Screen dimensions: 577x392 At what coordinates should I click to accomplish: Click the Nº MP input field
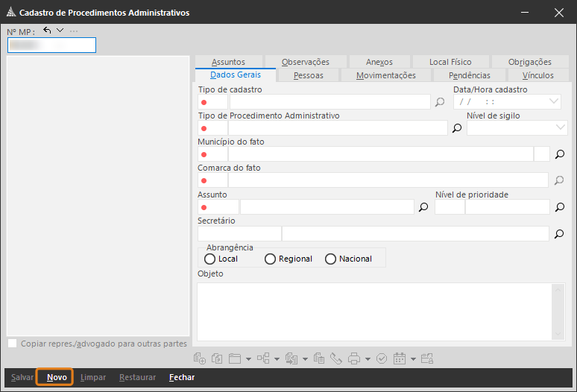point(52,45)
